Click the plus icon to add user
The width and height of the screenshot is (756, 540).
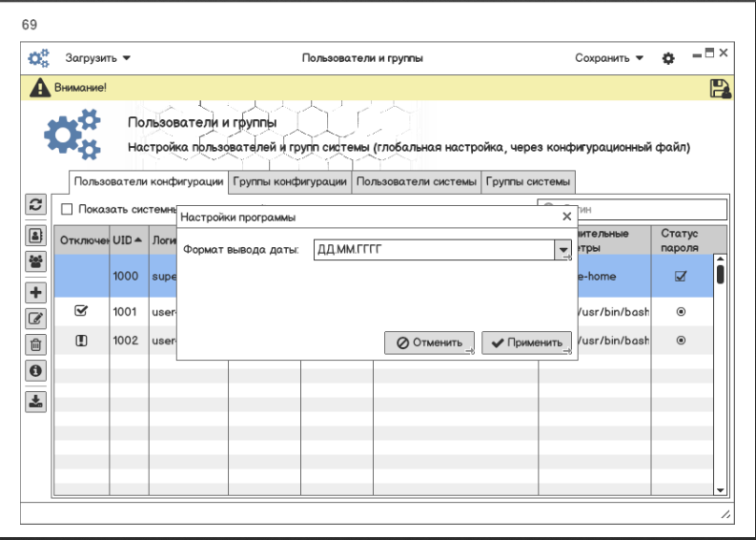(x=34, y=293)
